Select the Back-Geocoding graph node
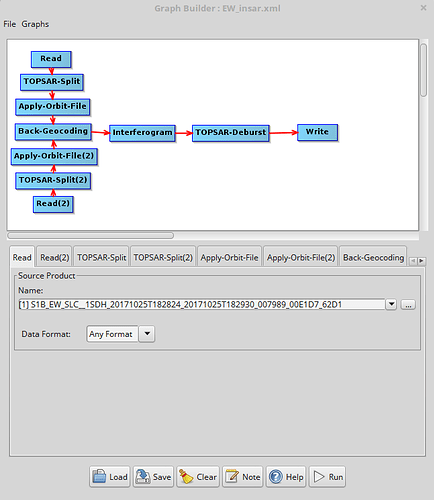Image resolution: width=434 pixels, height=500 pixels. point(53,131)
